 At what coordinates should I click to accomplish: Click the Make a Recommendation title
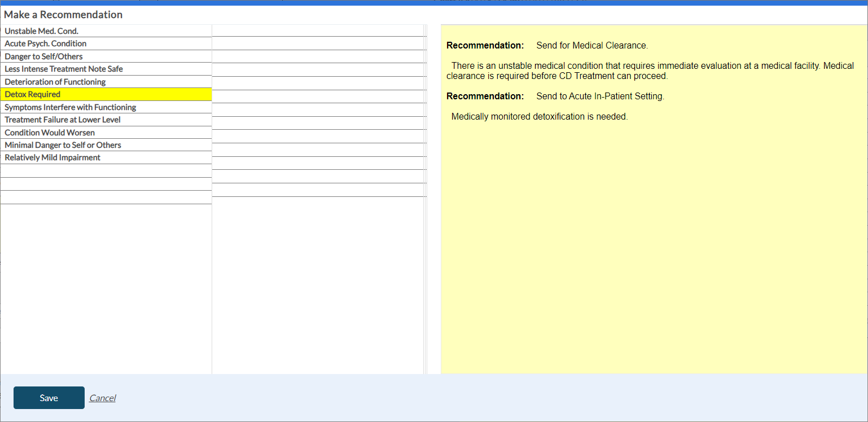[63, 15]
